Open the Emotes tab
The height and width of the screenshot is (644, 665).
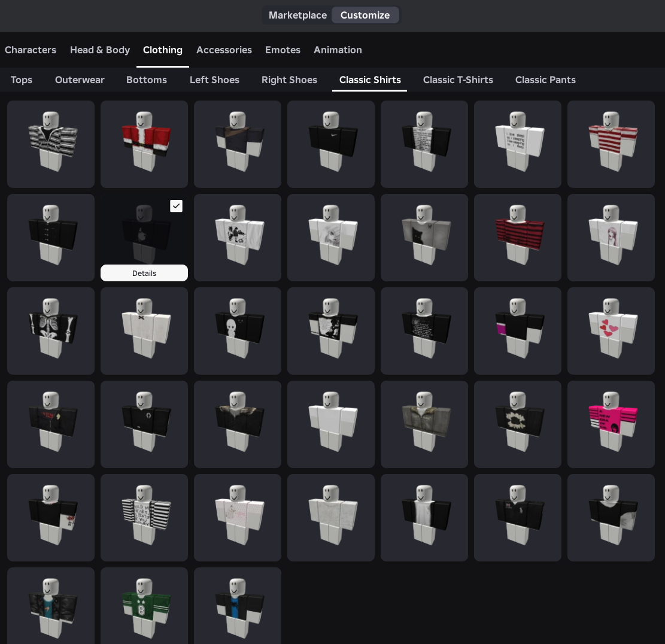pos(283,50)
